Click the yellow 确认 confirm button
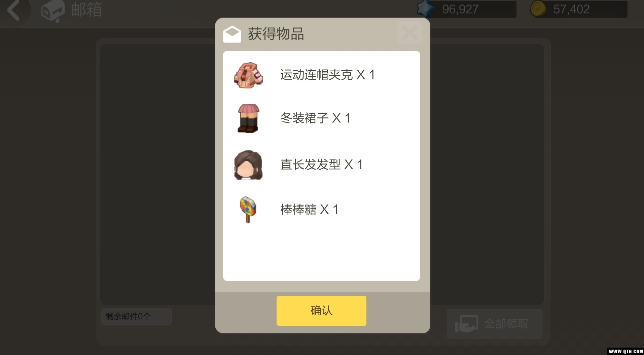 (x=321, y=311)
